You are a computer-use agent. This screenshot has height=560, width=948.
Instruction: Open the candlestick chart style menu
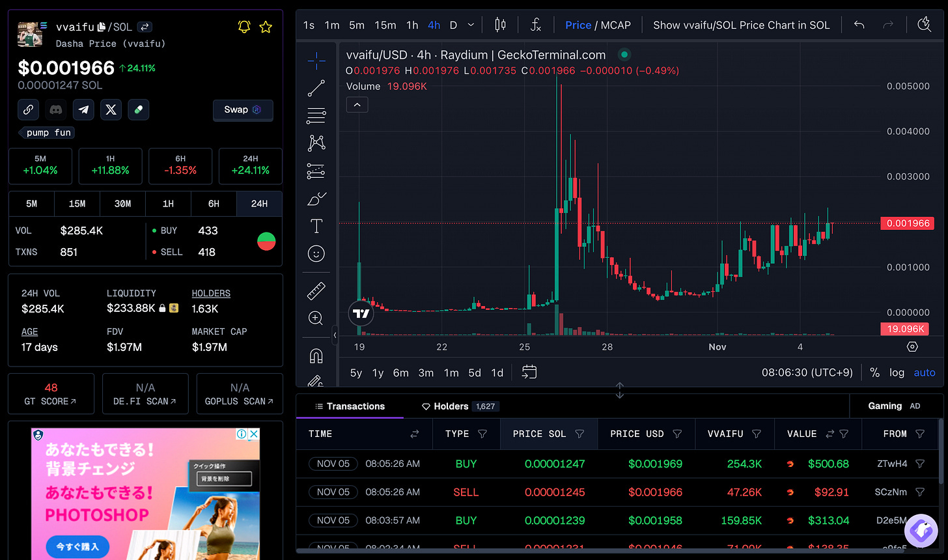[x=500, y=25]
